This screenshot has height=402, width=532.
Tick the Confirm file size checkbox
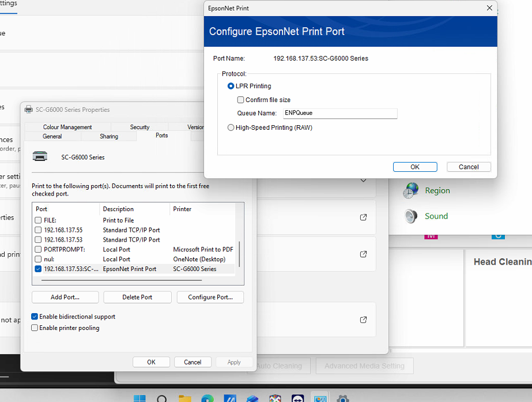pyautogui.click(x=240, y=100)
